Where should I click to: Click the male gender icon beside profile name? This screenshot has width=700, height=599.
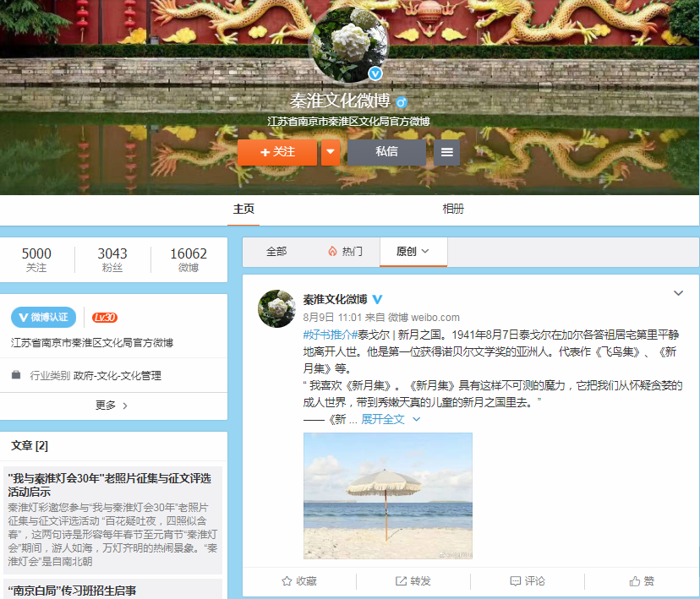click(401, 102)
